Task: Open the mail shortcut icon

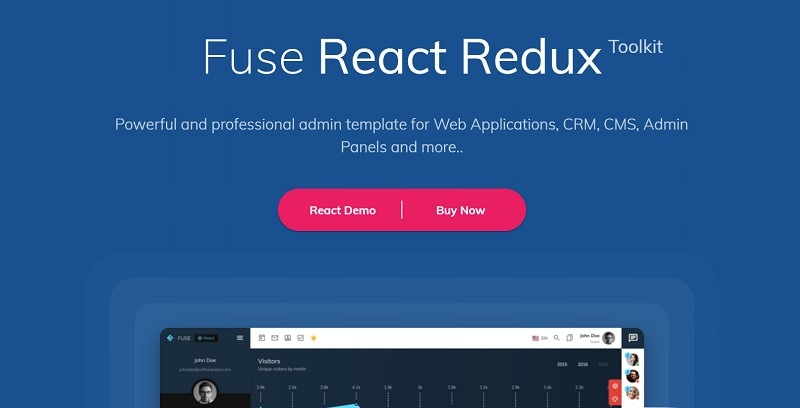Action: (x=274, y=338)
